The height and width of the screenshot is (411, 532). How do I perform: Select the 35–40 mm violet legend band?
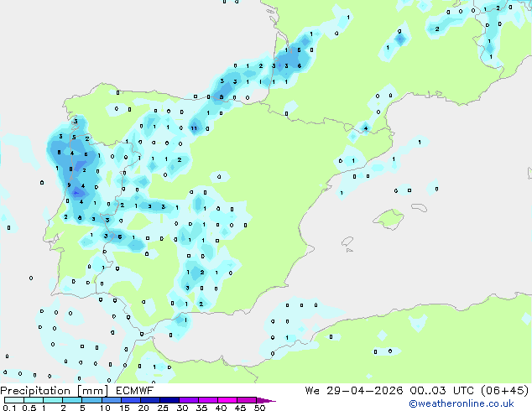pos(207,400)
